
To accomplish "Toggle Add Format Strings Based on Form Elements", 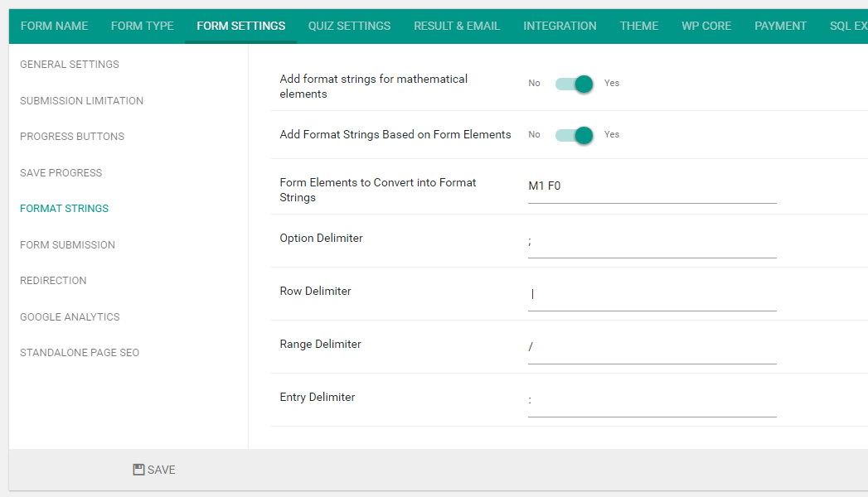I will (573, 134).
